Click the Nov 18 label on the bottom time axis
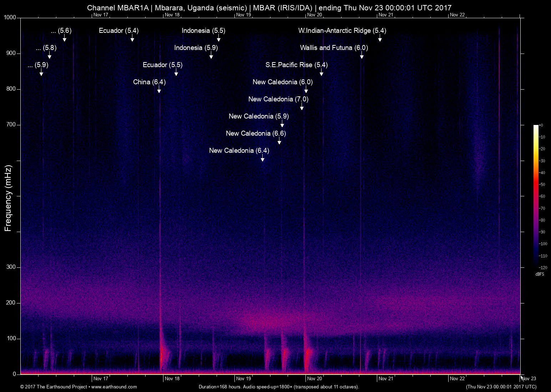Image resolution: width=551 pixels, height=392 pixels. click(x=172, y=378)
